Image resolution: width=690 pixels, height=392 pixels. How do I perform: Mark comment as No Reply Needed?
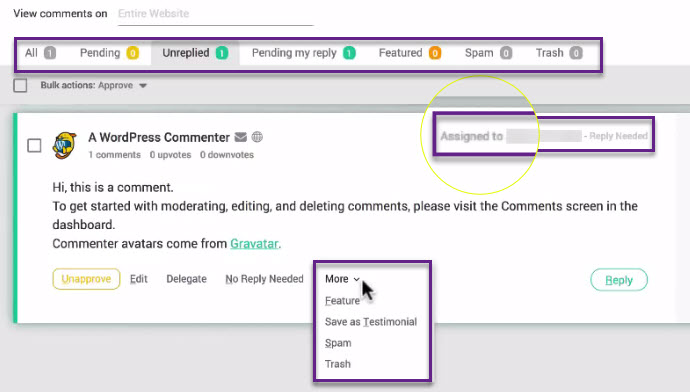264,279
